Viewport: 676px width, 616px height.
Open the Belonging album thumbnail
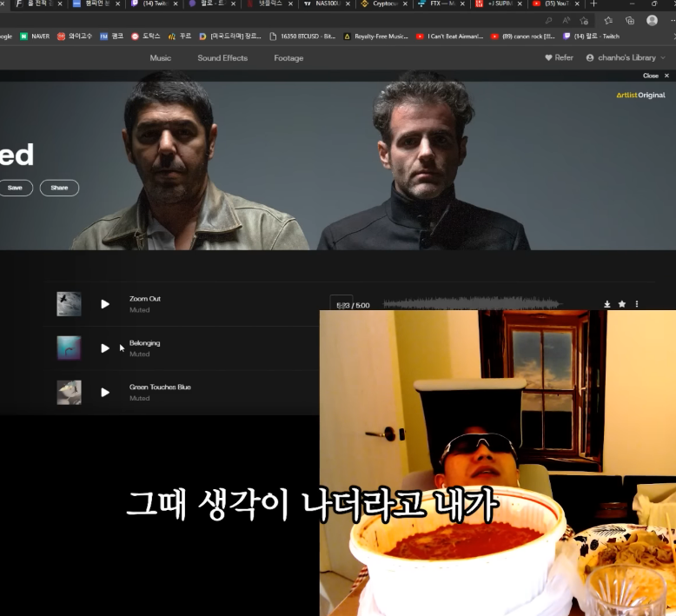[x=69, y=348]
